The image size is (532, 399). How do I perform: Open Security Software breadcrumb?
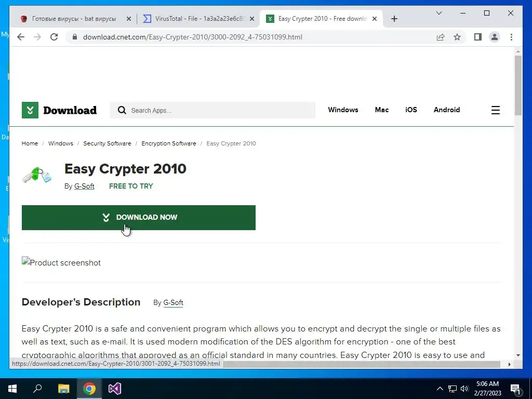click(x=107, y=143)
